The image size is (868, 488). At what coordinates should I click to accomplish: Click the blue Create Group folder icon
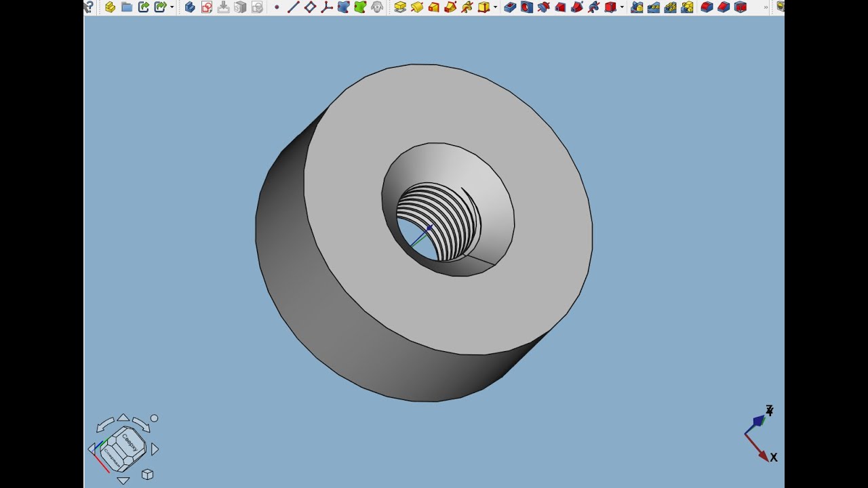pos(127,7)
